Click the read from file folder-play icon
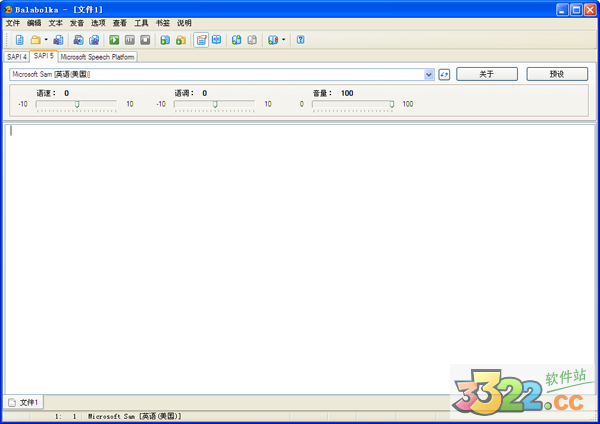 [181, 40]
